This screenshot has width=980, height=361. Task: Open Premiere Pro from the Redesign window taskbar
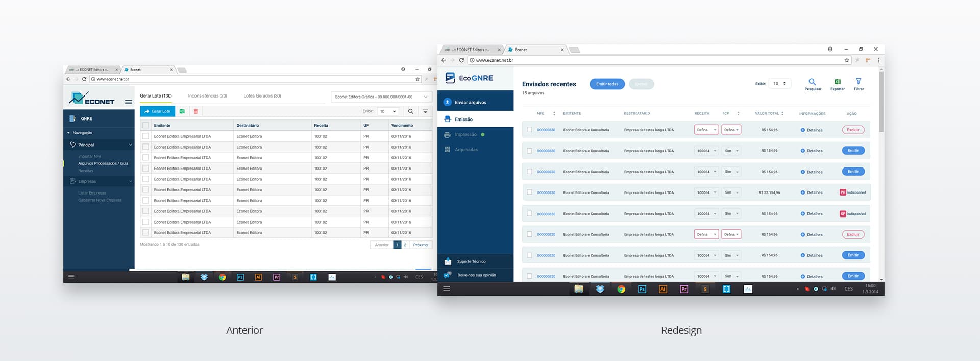pyautogui.click(x=684, y=289)
